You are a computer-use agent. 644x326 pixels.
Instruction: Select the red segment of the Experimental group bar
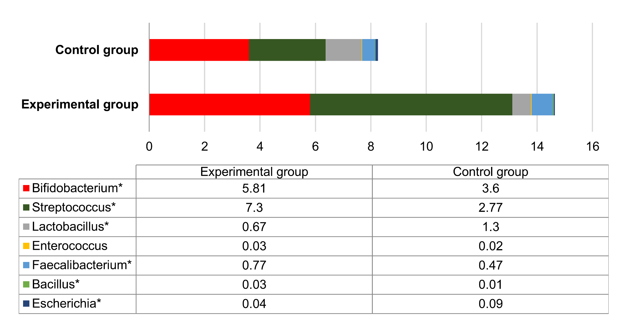pos(230,104)
